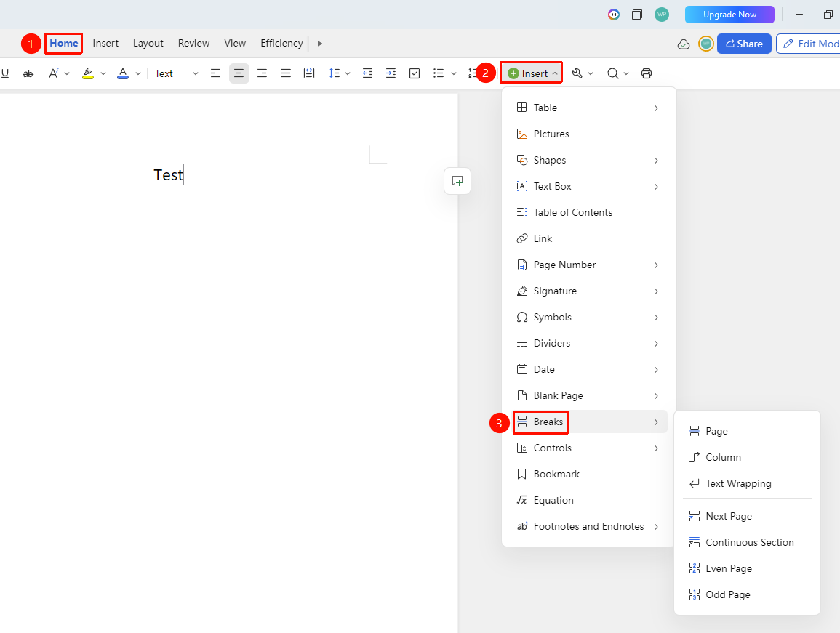This screenshot has height=633, width=840.
Task: Click the Upgrade Now button
Action: [729, 15]
